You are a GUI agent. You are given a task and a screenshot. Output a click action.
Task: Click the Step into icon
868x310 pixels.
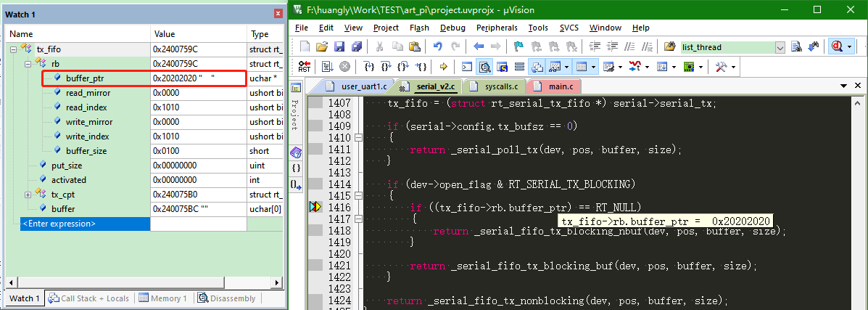click(x=369, y=67)
